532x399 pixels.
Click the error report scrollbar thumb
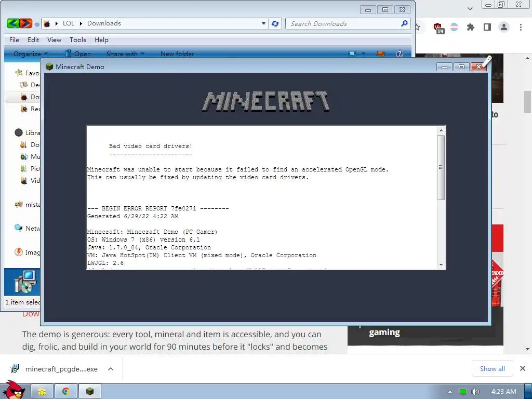click(x=441, y=167)
